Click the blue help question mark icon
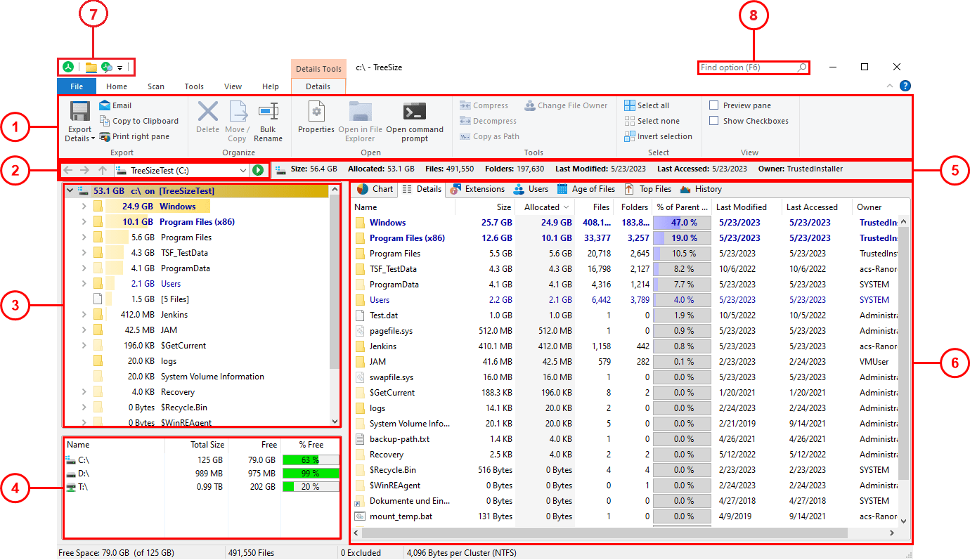This screenshot has height=560, width=970. [x=905, y=86]
